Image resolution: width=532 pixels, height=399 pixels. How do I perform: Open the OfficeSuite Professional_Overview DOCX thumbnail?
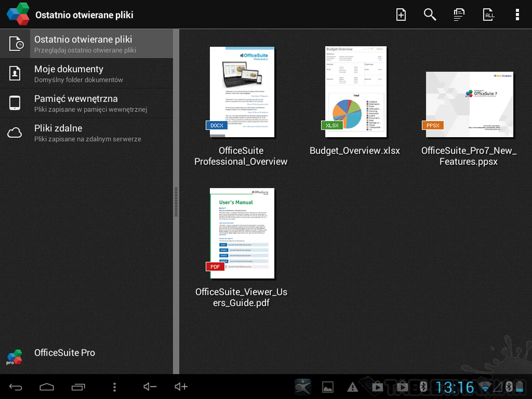pos(242,92)
